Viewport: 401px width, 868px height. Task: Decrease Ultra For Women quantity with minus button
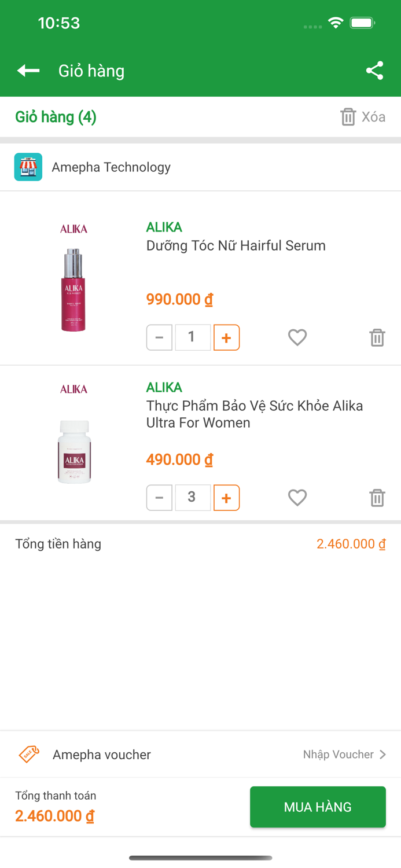(159, 497)
